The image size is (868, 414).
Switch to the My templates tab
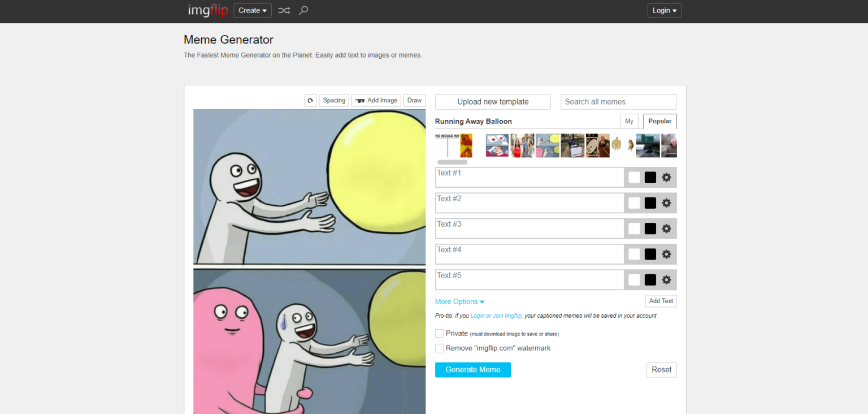[x=629, y=122]
